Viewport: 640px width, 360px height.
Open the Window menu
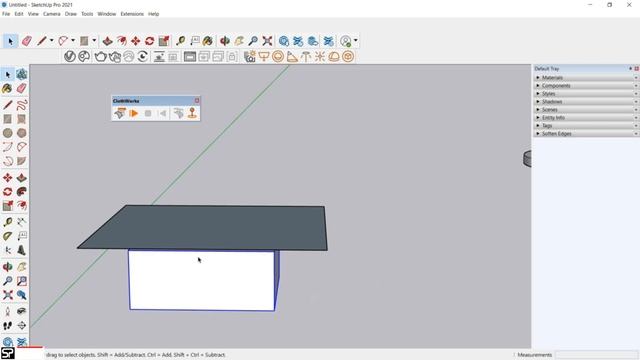[107, 14]
